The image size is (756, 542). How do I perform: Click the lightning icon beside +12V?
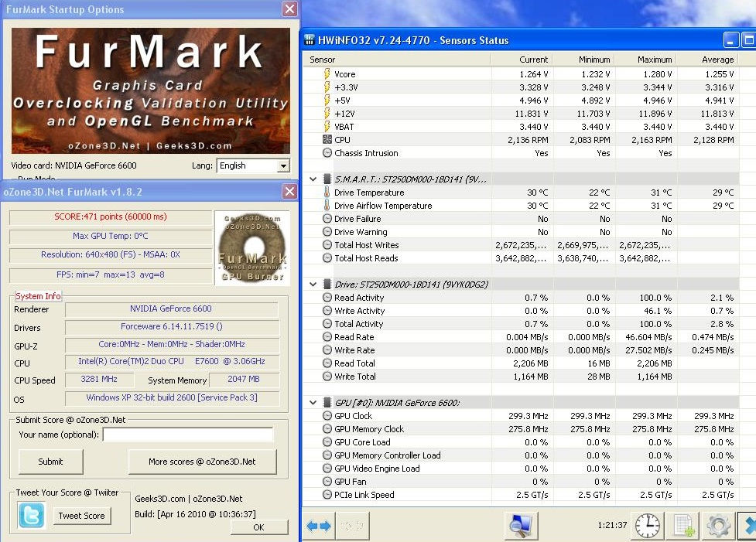327,113
